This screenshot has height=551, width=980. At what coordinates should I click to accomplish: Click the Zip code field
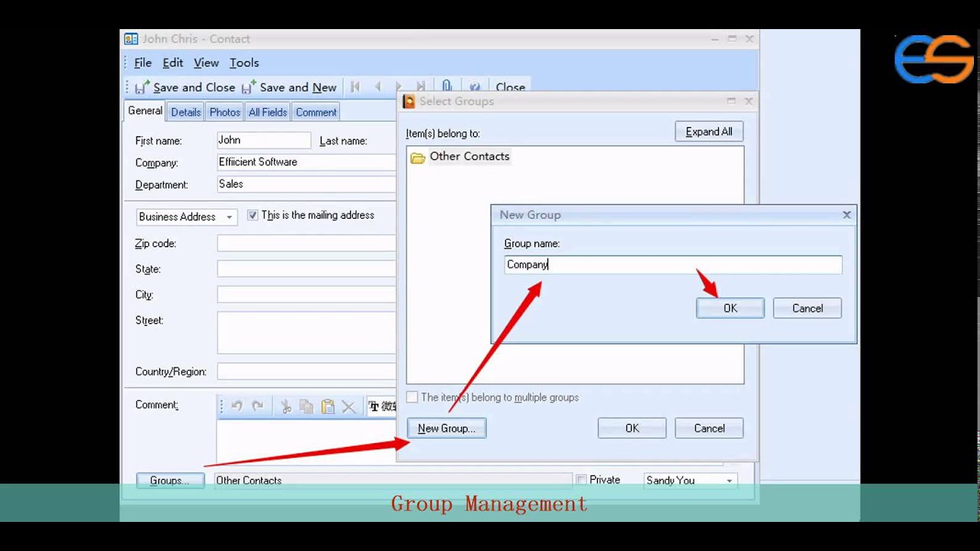307,243
